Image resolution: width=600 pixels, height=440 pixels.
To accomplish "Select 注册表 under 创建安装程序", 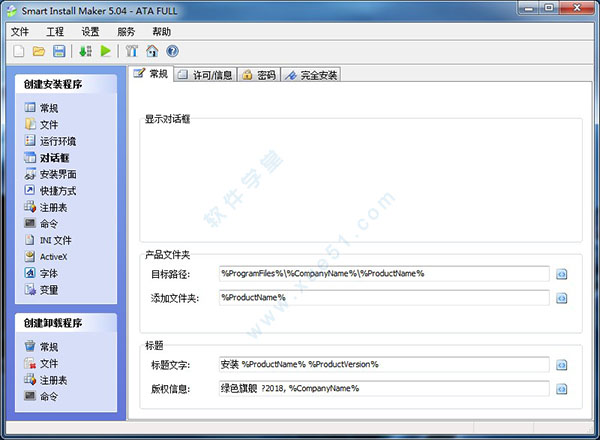I will point(54,207).
